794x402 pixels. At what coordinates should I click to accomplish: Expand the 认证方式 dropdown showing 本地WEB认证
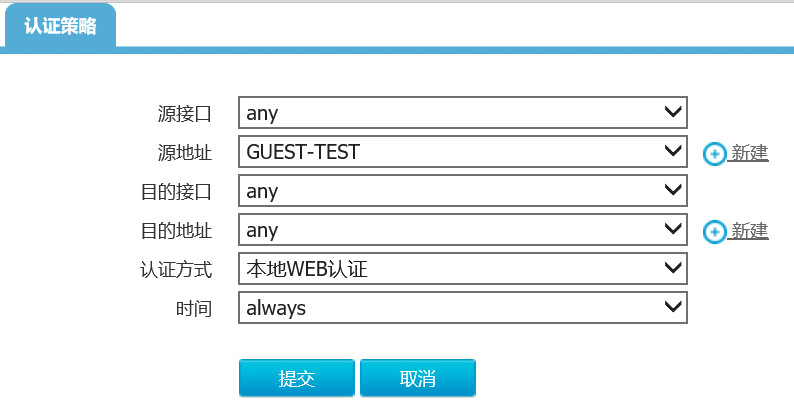click(x=462, y=269)
